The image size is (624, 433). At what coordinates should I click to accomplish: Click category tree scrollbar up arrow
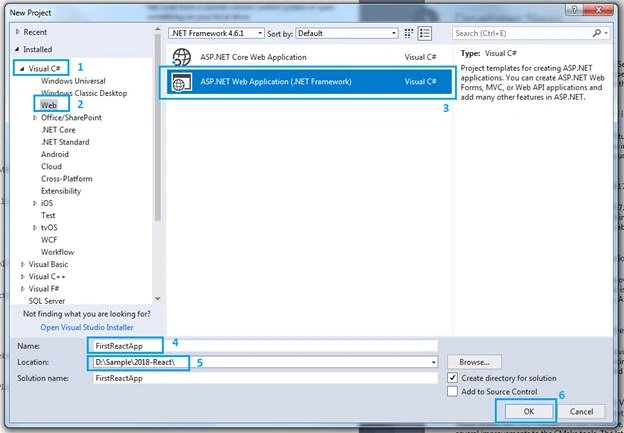point(158,30)
